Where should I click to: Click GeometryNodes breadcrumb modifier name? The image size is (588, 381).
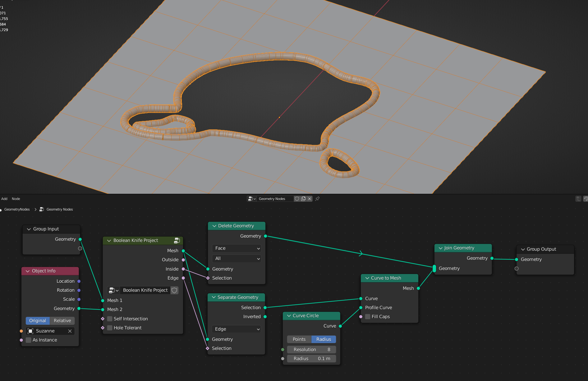coord(17,209)
